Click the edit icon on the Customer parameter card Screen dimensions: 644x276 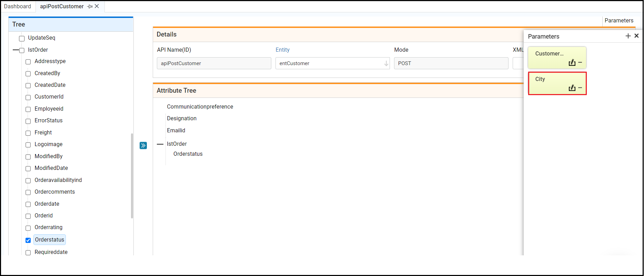pyautogui.click(x=572, y=62)
